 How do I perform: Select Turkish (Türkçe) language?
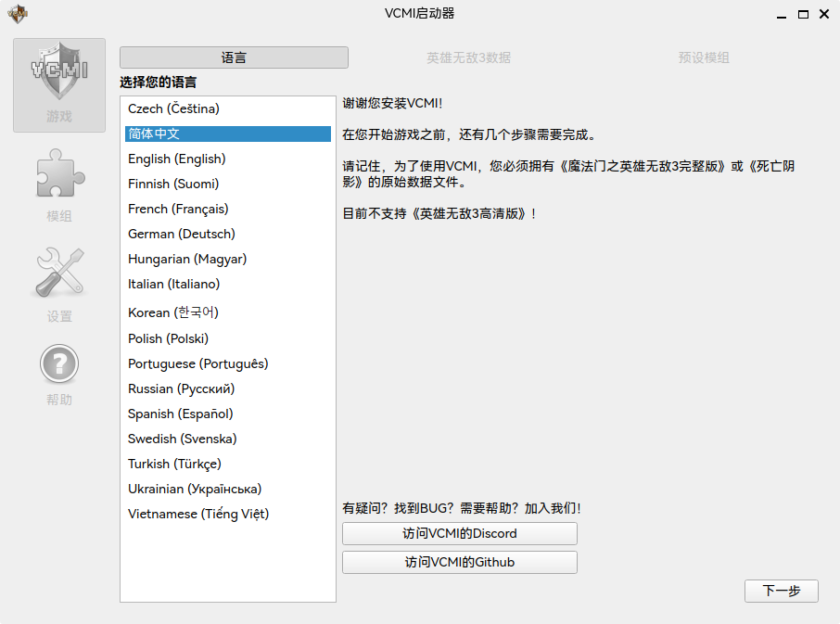228,464
